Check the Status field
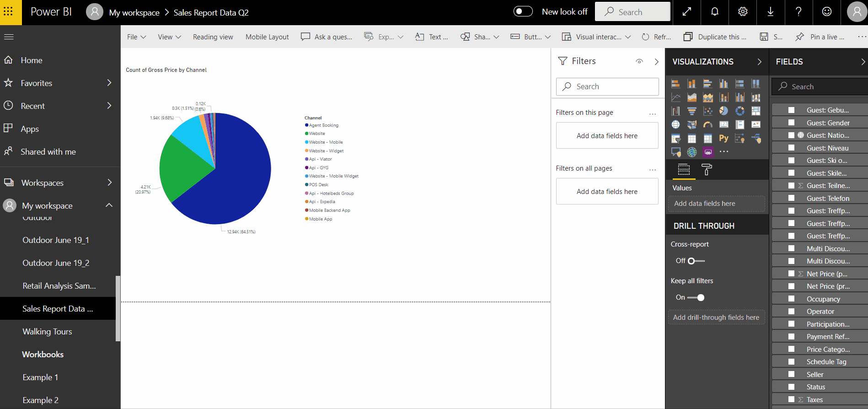This screenshot has width=868, height=409. [x=791, y=387]
